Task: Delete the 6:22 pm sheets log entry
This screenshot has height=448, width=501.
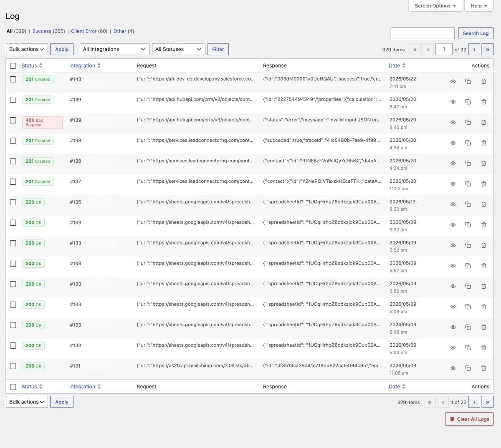Action: (483, 225)
